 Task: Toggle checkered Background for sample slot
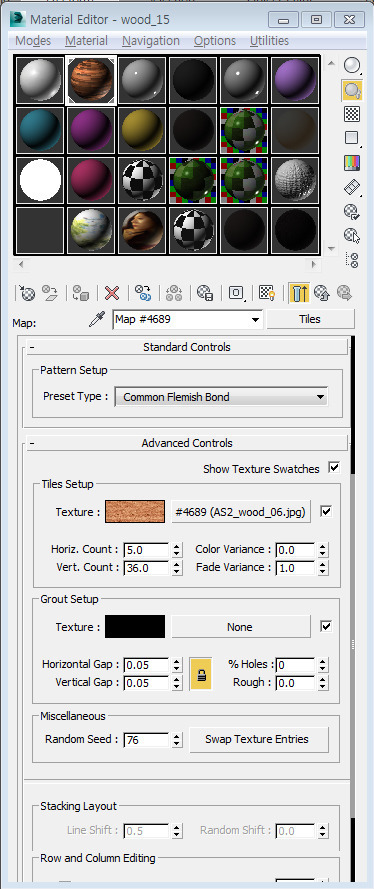[352, 114]
